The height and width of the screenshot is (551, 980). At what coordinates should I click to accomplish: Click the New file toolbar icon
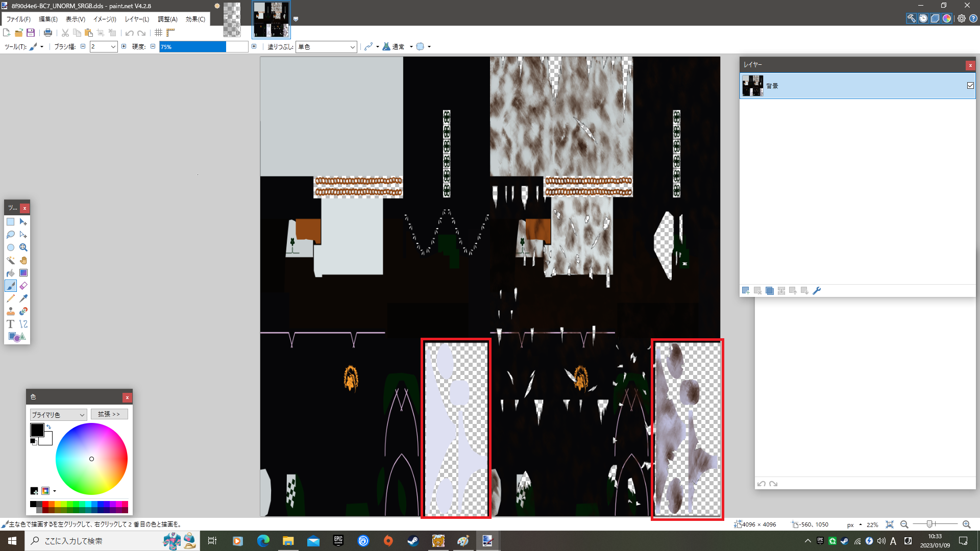(7, 33)
